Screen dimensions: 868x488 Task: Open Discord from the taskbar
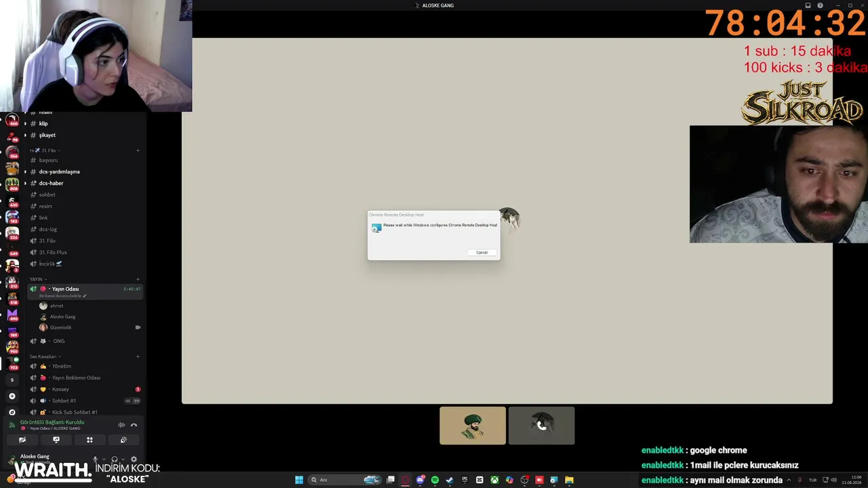pos(420,480)
